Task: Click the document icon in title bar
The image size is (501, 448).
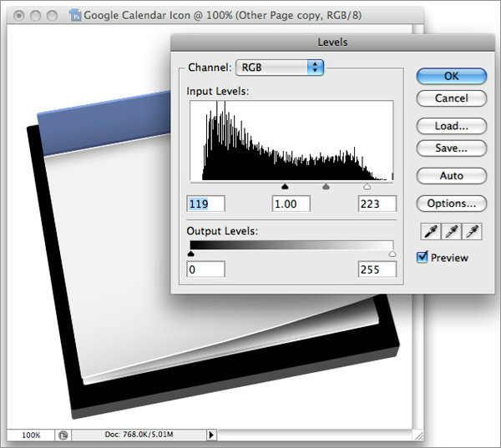Action: [x=77, y=15]
